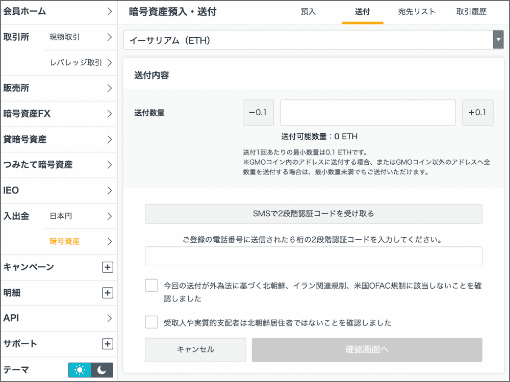Image resolution: width=510 pixels, height=382 pixels.
Task: Open IEO page chevron arrow
Action: [110, 190]
